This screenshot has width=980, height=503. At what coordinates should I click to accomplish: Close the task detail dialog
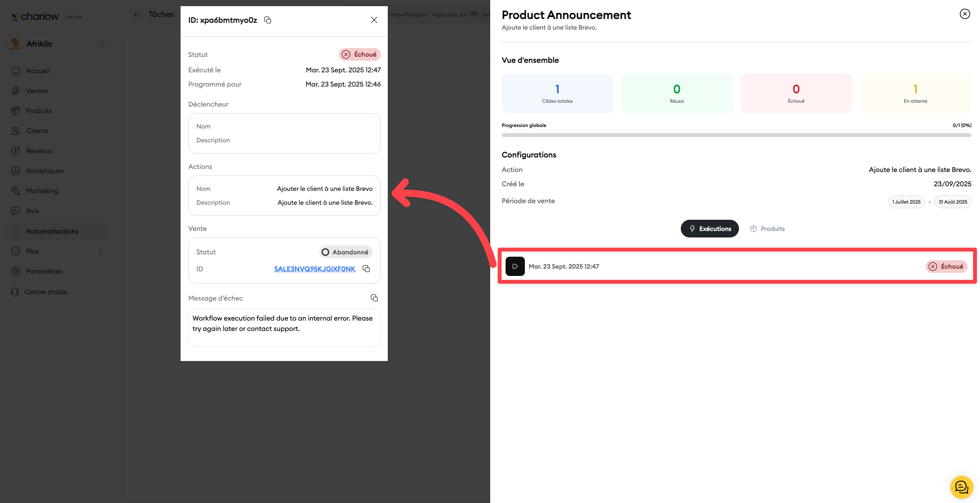click(x=374, y=20)
